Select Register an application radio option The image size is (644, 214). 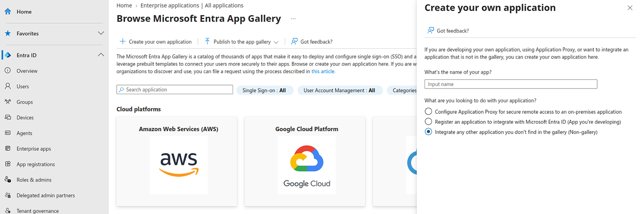coord(428,122)
